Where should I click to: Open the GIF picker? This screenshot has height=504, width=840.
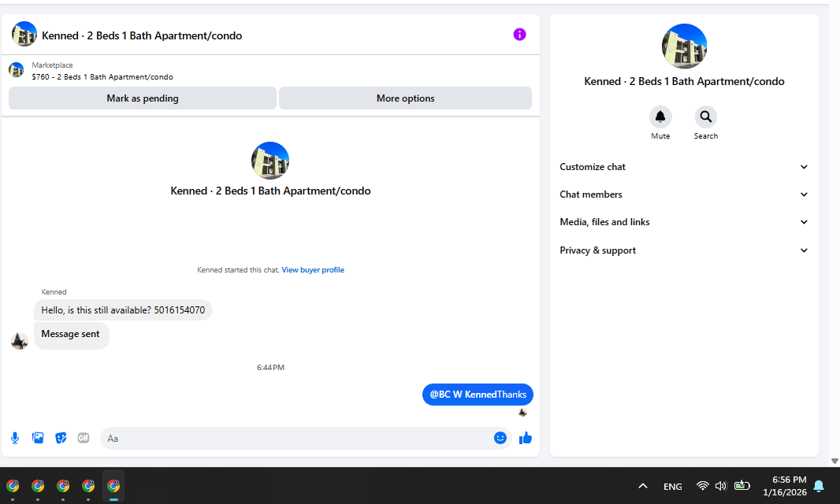[x=84, y=438]
